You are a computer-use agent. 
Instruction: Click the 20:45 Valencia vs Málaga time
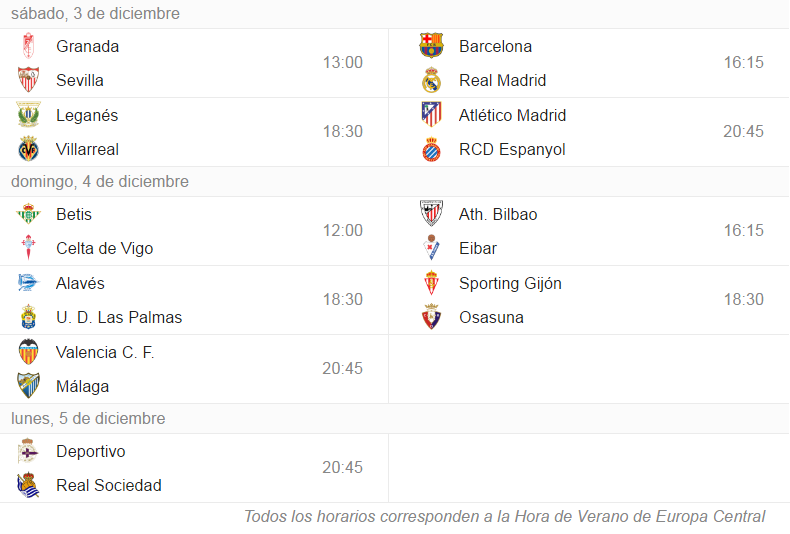343,368
